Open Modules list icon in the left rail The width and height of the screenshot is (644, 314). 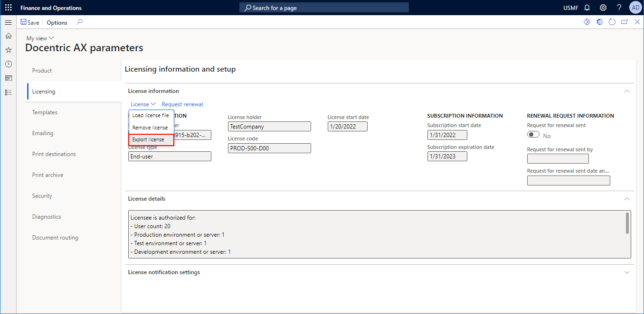(8, 92)
